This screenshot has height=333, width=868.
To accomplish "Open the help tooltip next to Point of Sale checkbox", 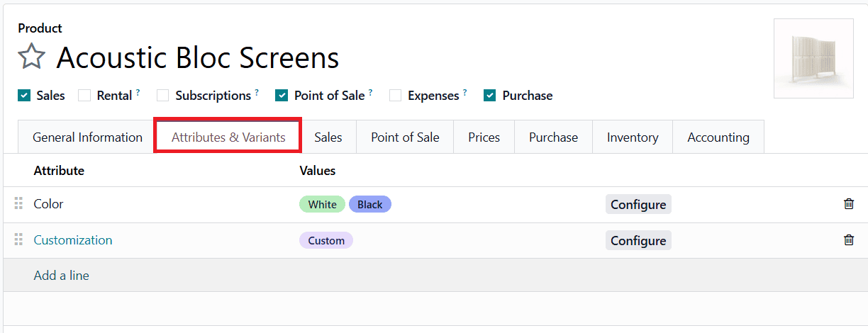I will [370, 92].
